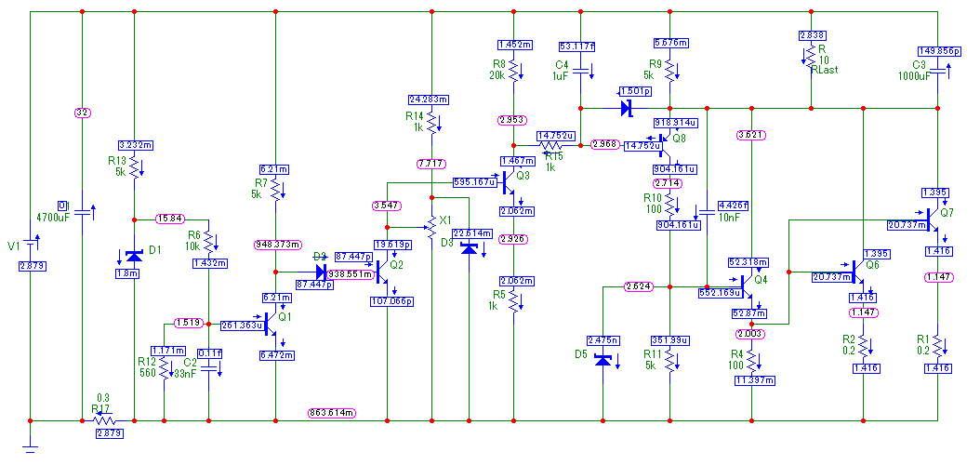This screenshot has width=980, height=465.
Task: Select the D1 zener diode symbol
Action: tap(135, 256)
